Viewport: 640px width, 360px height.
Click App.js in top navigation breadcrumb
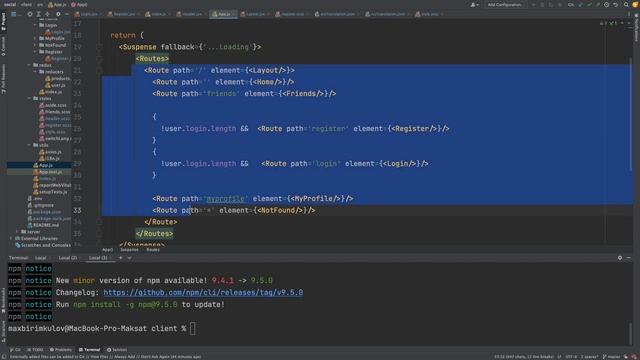[x=57, y=4]
